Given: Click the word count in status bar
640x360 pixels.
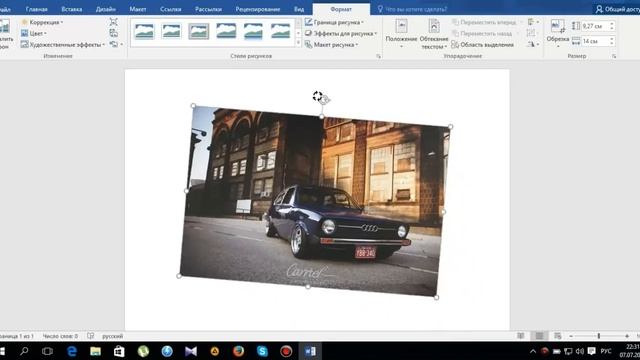Looking at the screenshot, I should 60,336.
